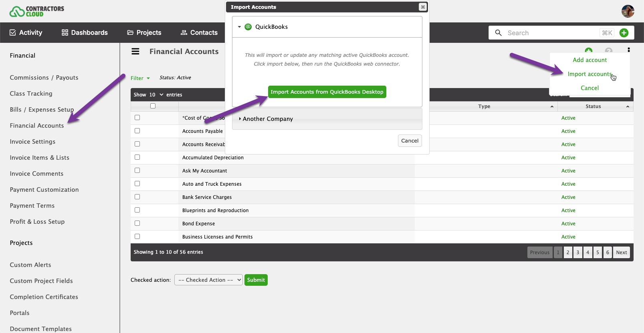Click the three-dot more options icon
The height and width of the screenshot is (333, 644).
tap(628, 50)
